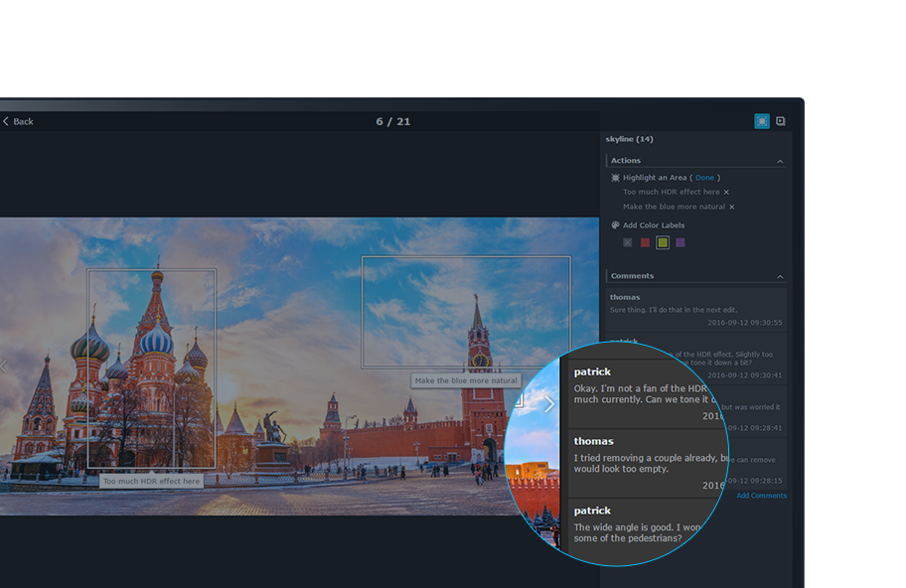Apply the purple color label
This screenshot has height=588, width=906.
680,242
